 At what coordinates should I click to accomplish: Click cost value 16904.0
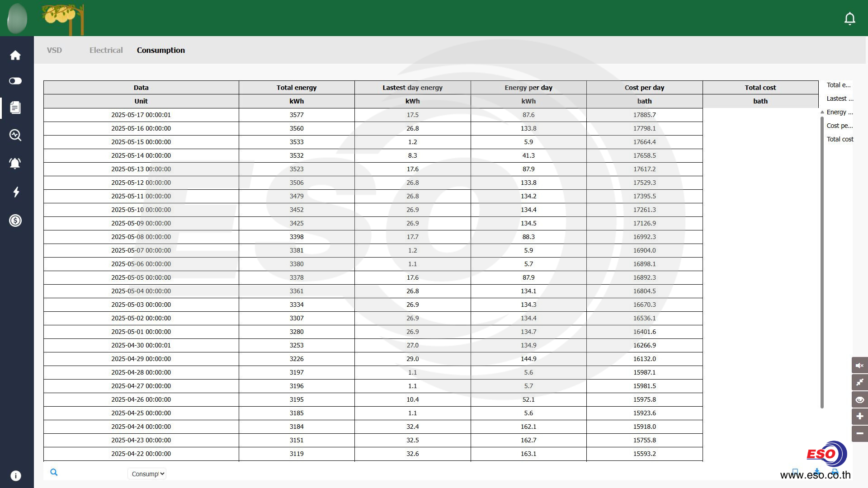644,250
